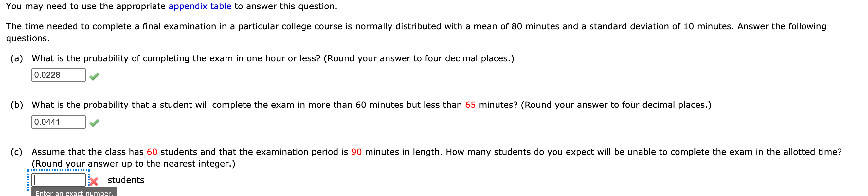
Task: Click the red number 90 in part (c)
Action: (356, 151)
